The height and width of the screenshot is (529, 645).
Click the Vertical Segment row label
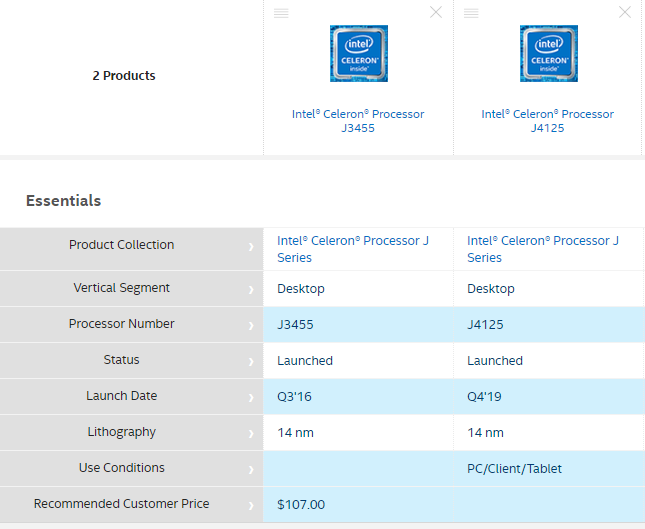pos(121,288)
